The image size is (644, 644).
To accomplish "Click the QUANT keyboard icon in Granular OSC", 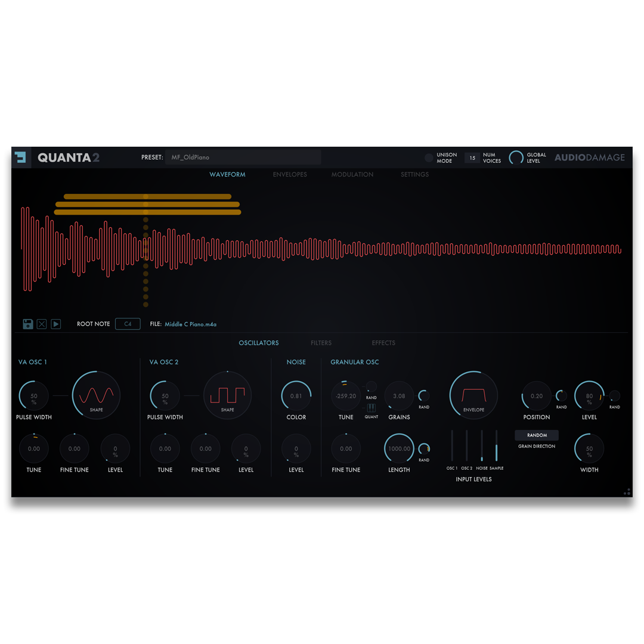I will [371, 407].
